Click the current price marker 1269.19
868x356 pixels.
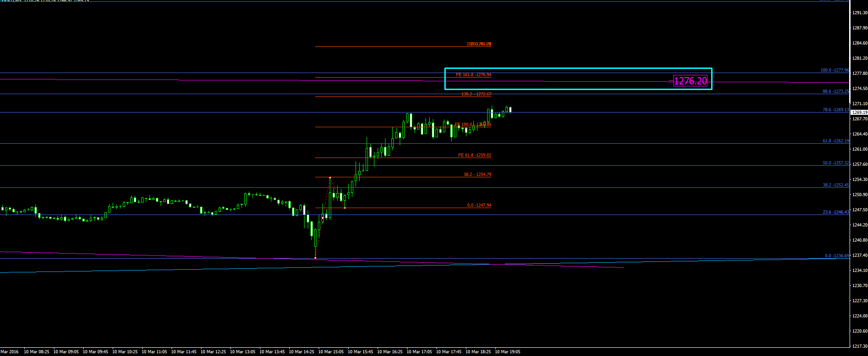coord(859,112)
